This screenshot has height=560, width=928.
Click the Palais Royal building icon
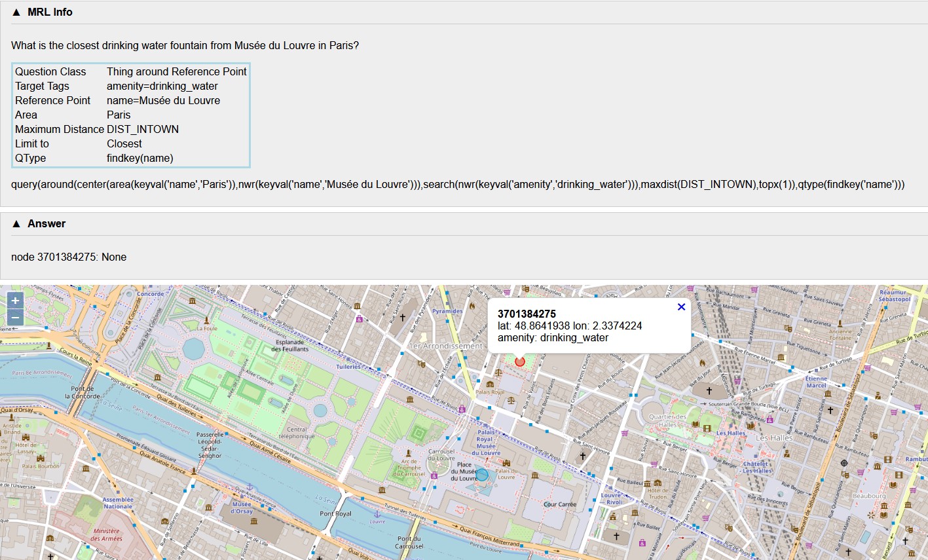coord(490,384)
